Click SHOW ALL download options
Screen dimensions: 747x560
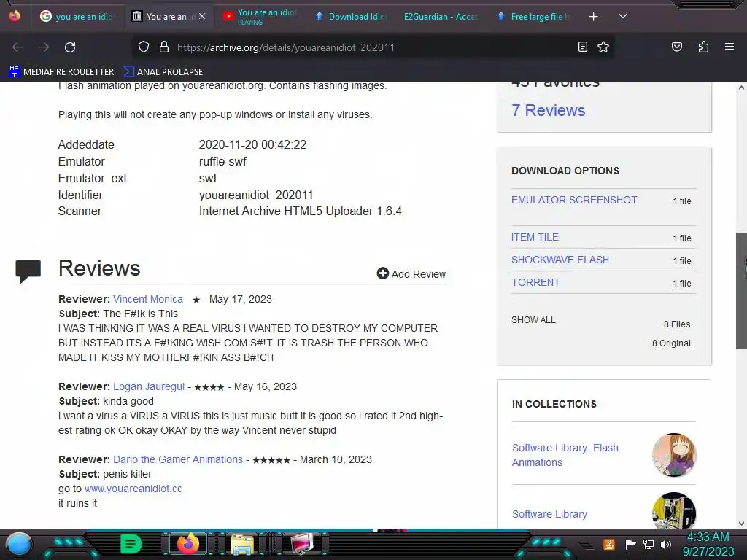click(x=533, y=320)
